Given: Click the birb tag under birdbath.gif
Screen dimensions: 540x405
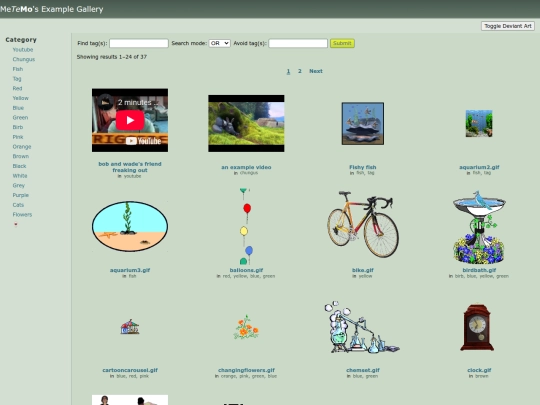Looking at the screenshot, I should point(459,276).
